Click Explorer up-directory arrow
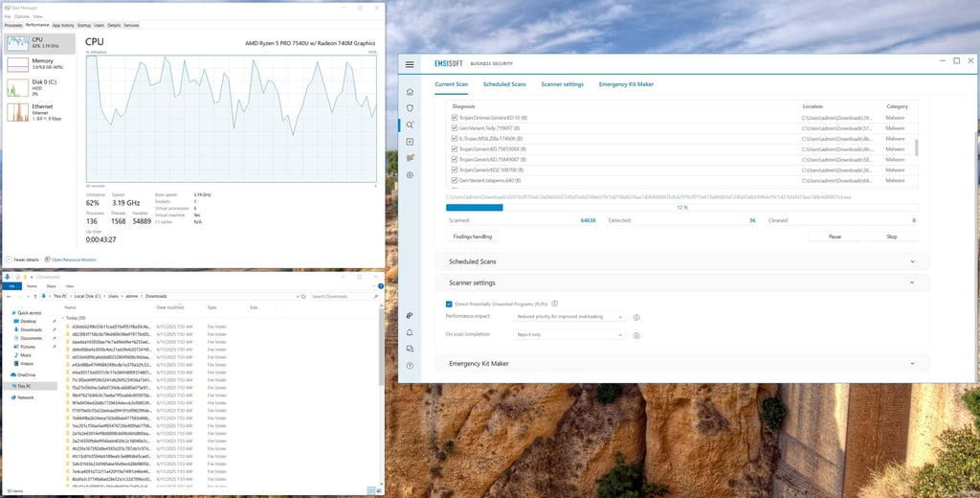 (x=35, y=297)
